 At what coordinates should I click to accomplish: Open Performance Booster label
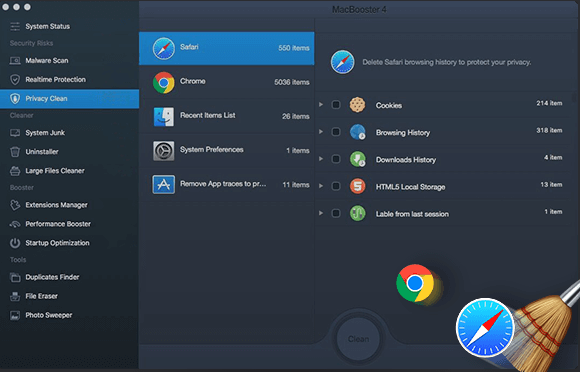58,224
